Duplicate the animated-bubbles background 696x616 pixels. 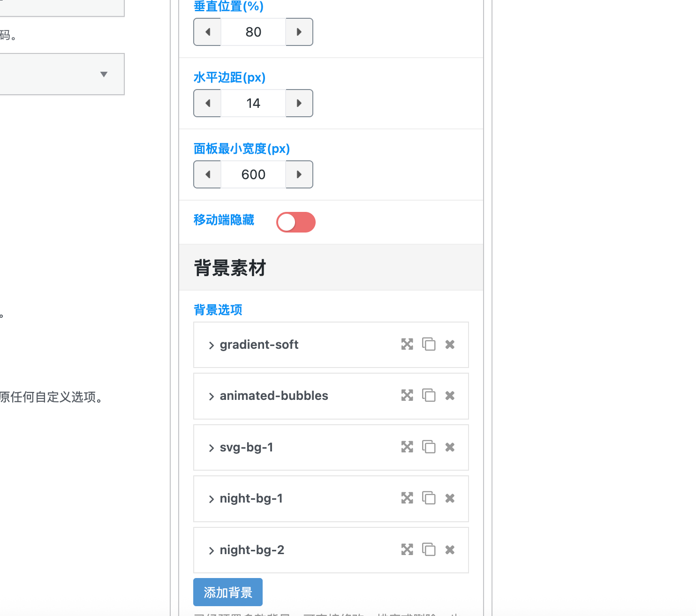[x=429, y=395]
